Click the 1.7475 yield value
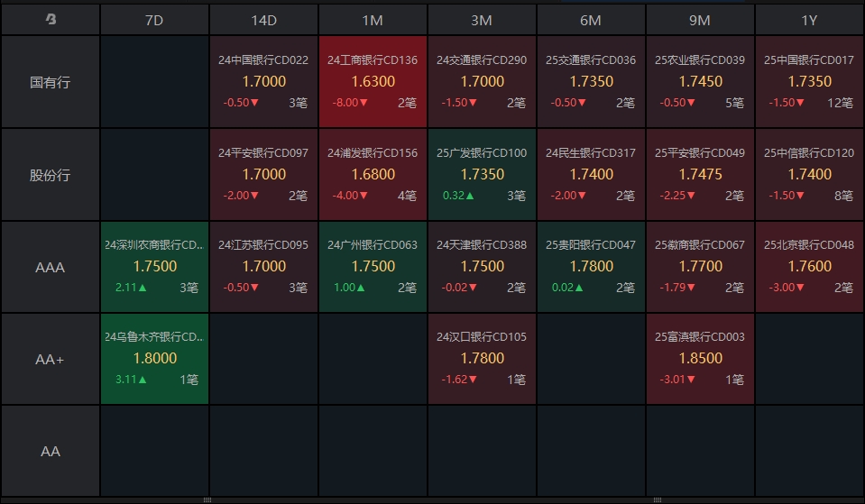Image resolution: width=865 pixels, height=504 pixels. pyautogui.click(x=701, y=174)
